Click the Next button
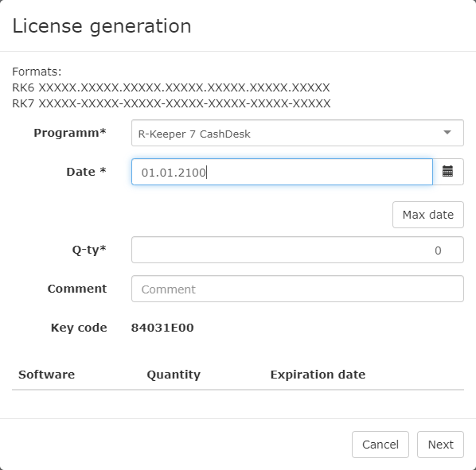 click(440, 445)
